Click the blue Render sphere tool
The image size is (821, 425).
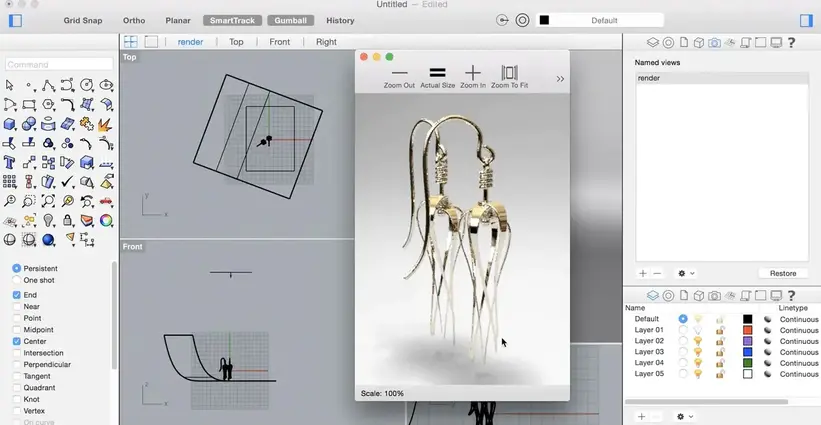(x=48, y=239)
